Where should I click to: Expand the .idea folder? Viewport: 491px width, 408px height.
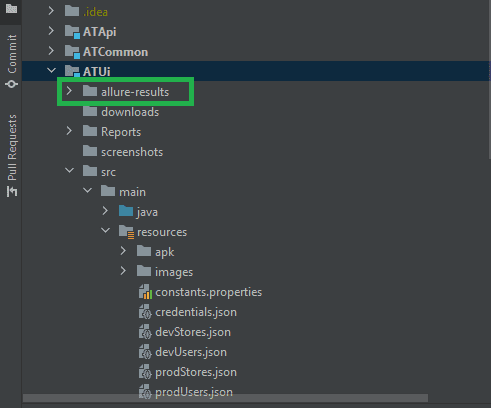51,11
